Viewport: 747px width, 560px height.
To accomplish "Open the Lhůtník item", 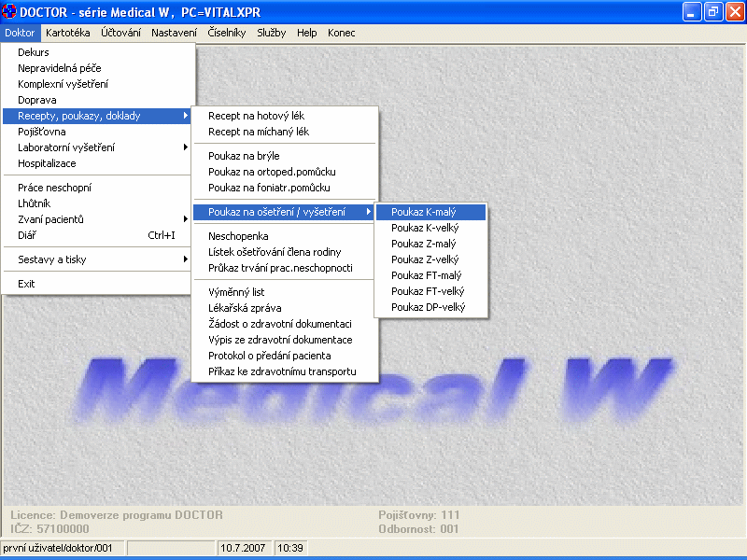I will 97,203.
